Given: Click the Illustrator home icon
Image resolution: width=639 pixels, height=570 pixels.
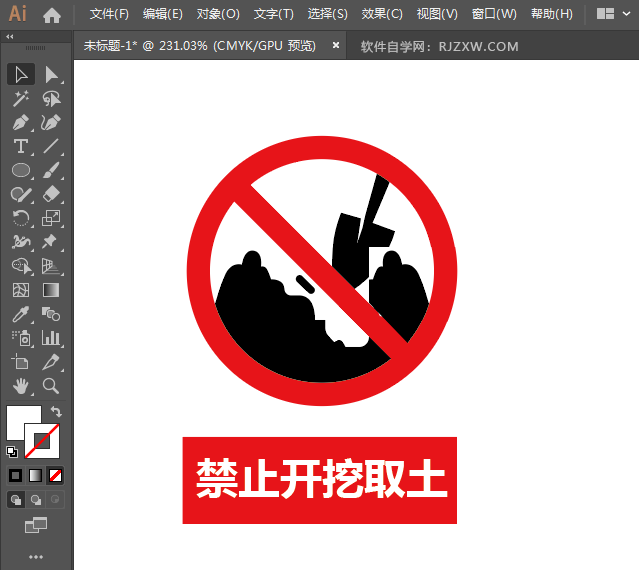Looking at the screenshot, I should 52,15.
